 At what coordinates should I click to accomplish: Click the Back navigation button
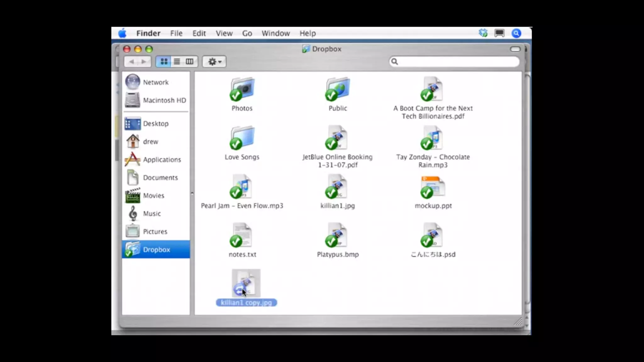[x=131, y=62]
